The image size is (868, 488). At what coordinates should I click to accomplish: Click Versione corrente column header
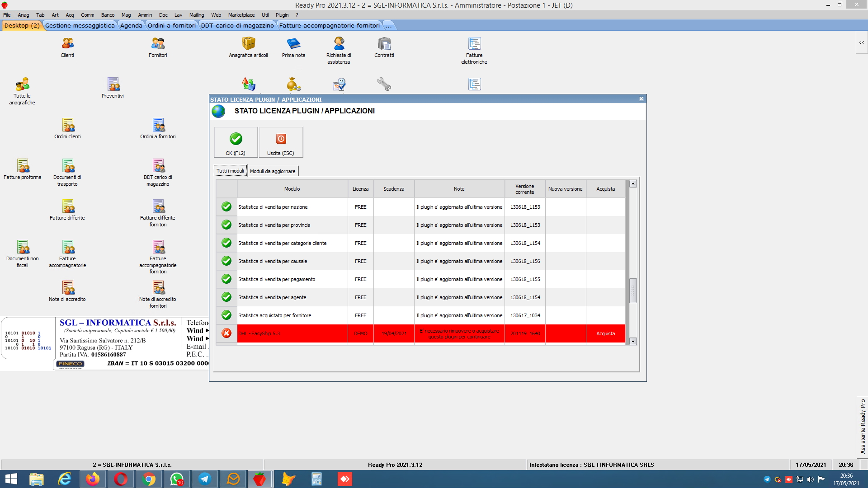(525, 189)
